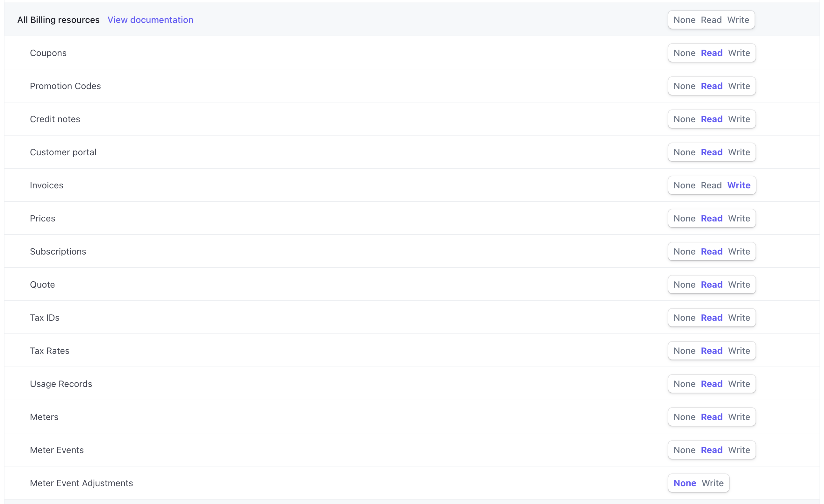This screenshot has width=824, height=504.
Task: Select Write for Usage Records
Action: [x=739, y=384]
